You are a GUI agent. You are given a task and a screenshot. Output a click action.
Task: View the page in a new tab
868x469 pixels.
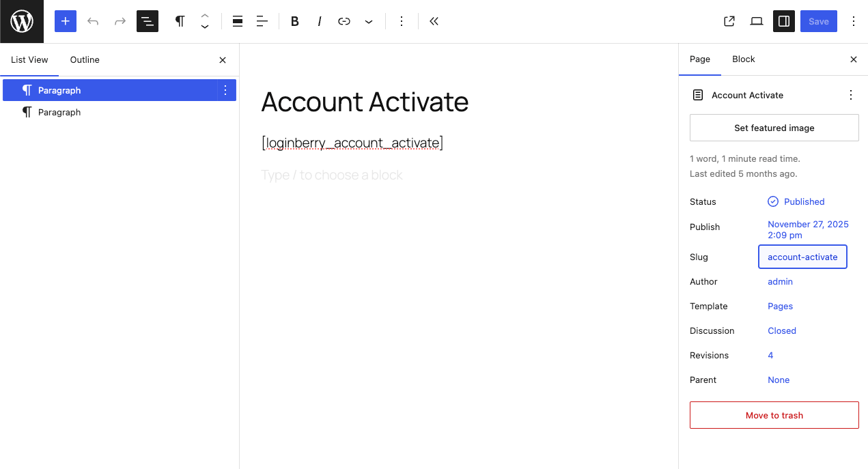pyautogui.click(x=729, y=21)
